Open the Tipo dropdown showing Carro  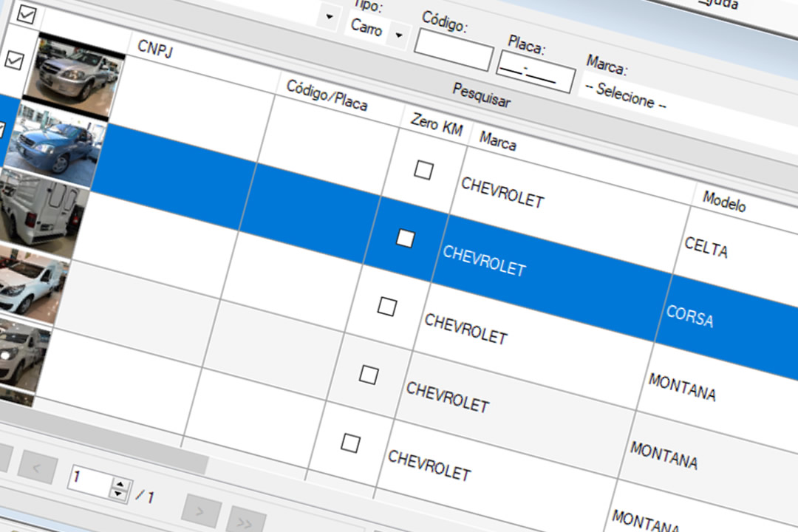tap(377, 30)
